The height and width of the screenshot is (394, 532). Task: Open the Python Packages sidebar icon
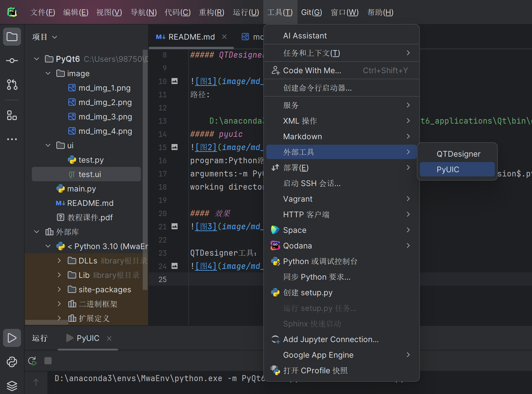click(x=12, y=362)
